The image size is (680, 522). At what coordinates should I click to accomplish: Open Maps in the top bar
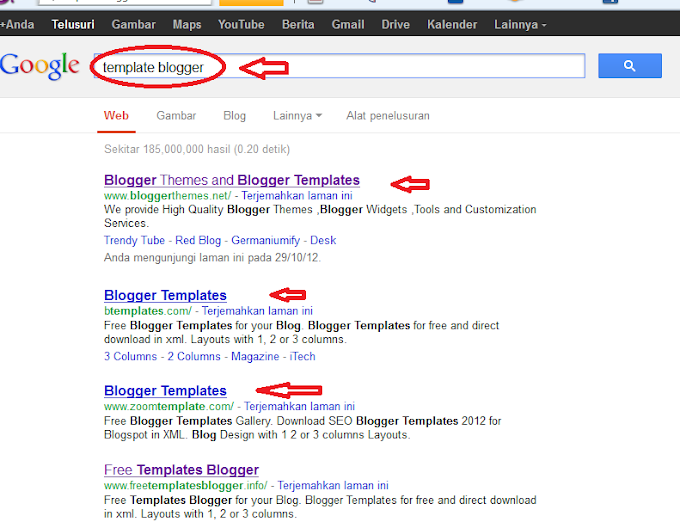pyautogui.click(x=187, y=24)
